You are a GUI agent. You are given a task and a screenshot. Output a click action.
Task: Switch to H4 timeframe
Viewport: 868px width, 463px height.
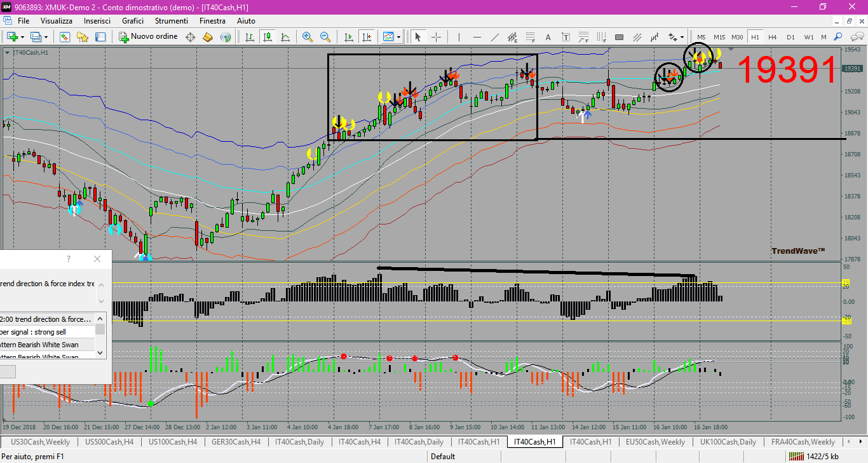point(773,37)
